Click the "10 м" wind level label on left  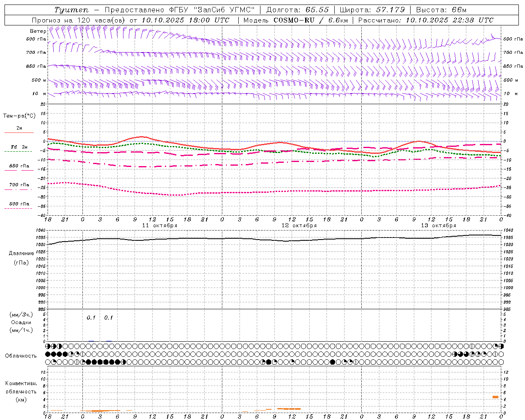click(39, 94)
